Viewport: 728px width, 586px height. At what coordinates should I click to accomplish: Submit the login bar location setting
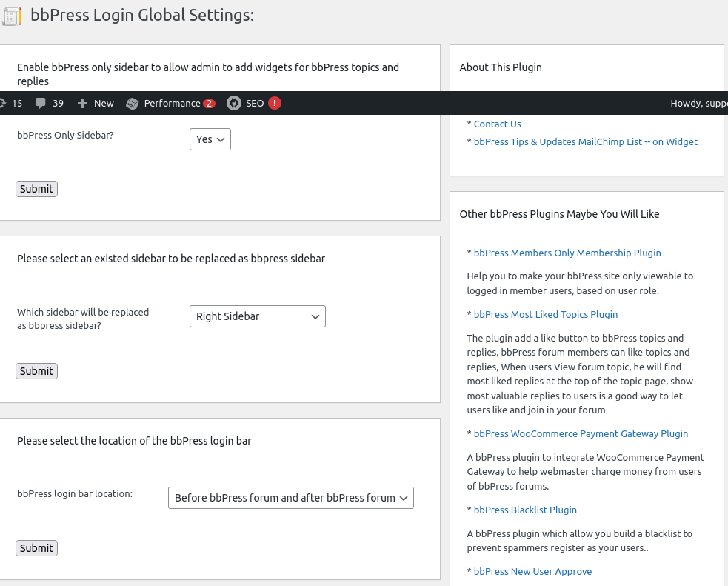coord(36,548)
